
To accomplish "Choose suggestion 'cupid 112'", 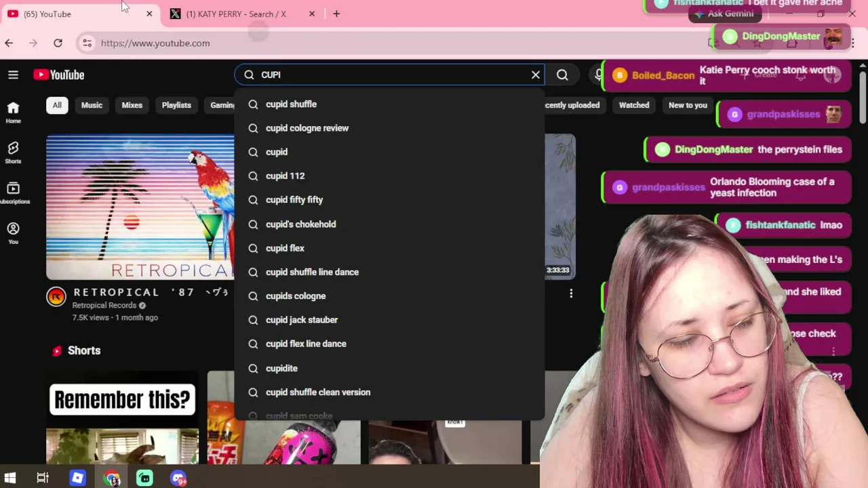I will point(389,176).
